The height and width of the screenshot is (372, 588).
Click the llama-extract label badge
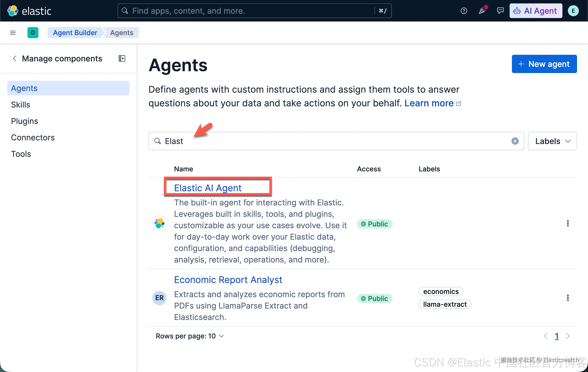[445, 304]
